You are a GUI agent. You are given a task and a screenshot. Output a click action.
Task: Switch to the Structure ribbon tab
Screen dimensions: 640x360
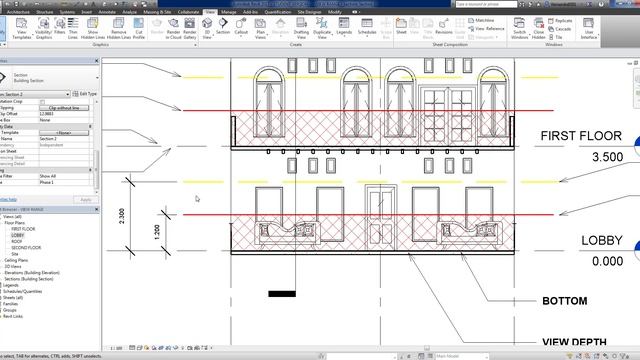pyautogui.click(x=45, y=12)
